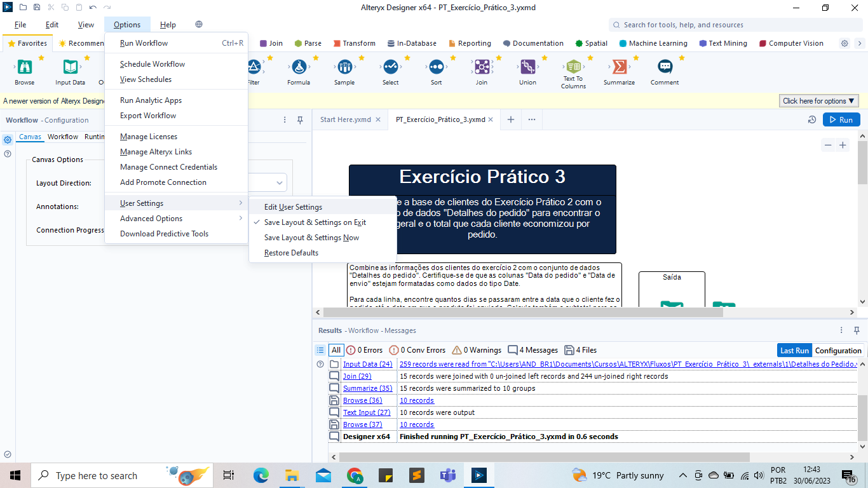868x488 pixels.
Task: Open Windows notification center
Action: (849, 476)
